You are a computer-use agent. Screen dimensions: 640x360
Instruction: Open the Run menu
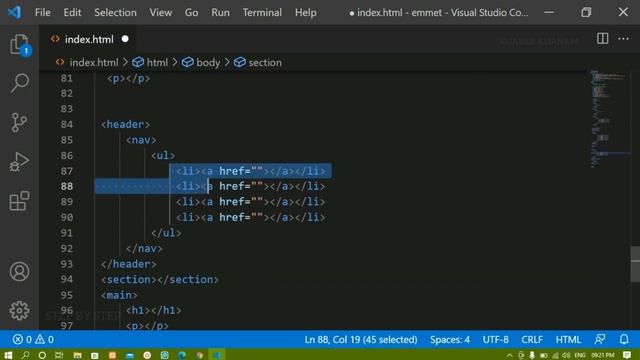[220, 13]
